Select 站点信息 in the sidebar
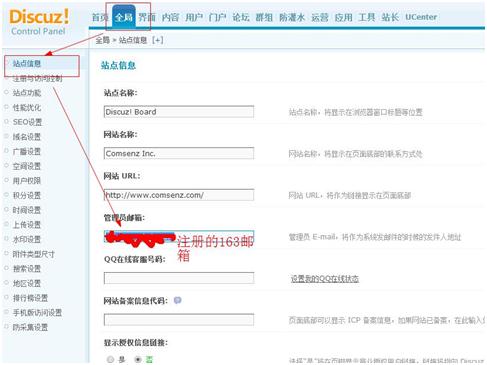487x365 pixels. pyautogui.click(x=27, y=63)
